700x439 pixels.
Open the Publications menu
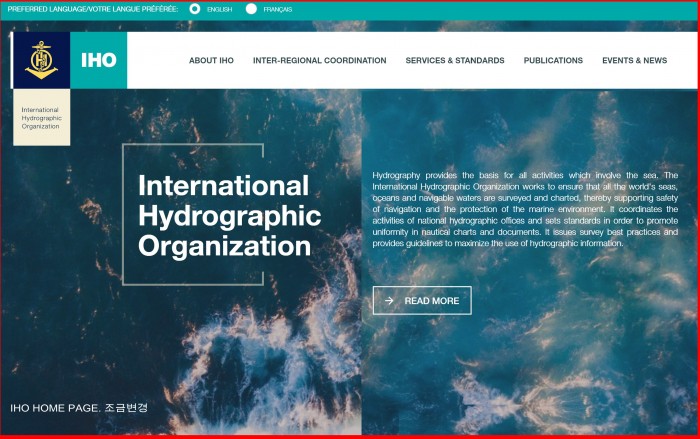click(x=553, y=60)
